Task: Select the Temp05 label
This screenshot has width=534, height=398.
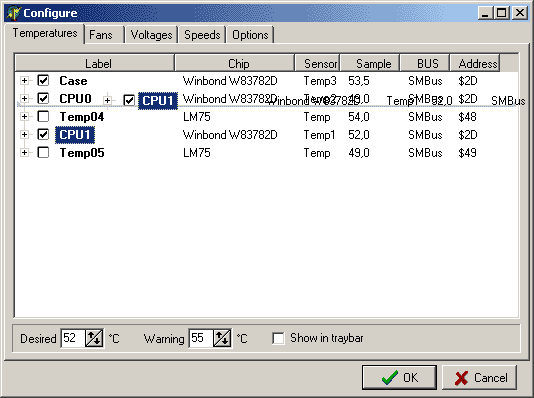Action: [x=82, y=153]
